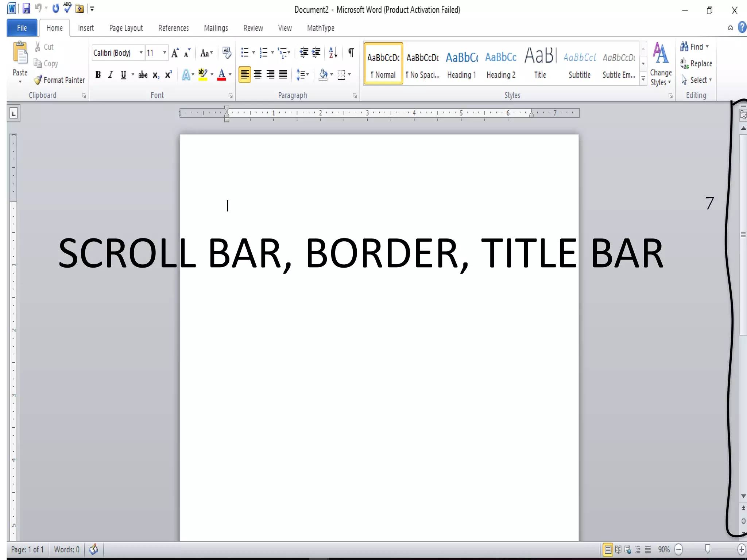
Task: Click the 90% zoom level indicator
Action: pyautogui.click(x=663, y=549)
